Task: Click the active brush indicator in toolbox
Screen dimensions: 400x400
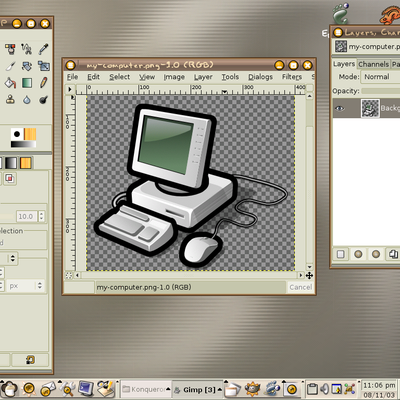Action: coord(17,134)
